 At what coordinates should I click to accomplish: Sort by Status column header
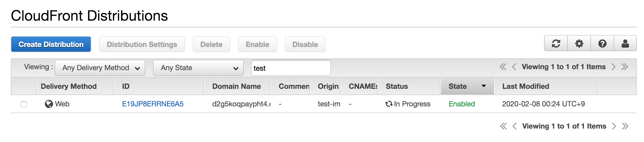(397, 86)
